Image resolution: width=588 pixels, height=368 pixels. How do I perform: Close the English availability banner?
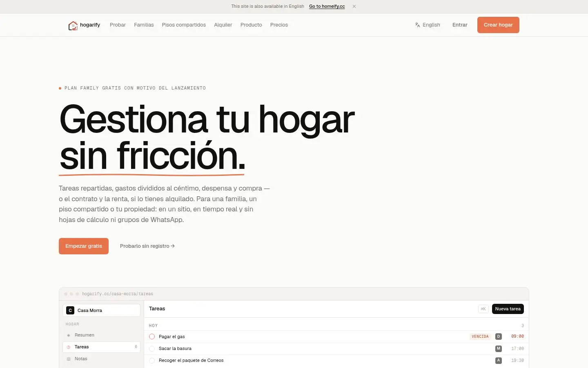point(354,7)
